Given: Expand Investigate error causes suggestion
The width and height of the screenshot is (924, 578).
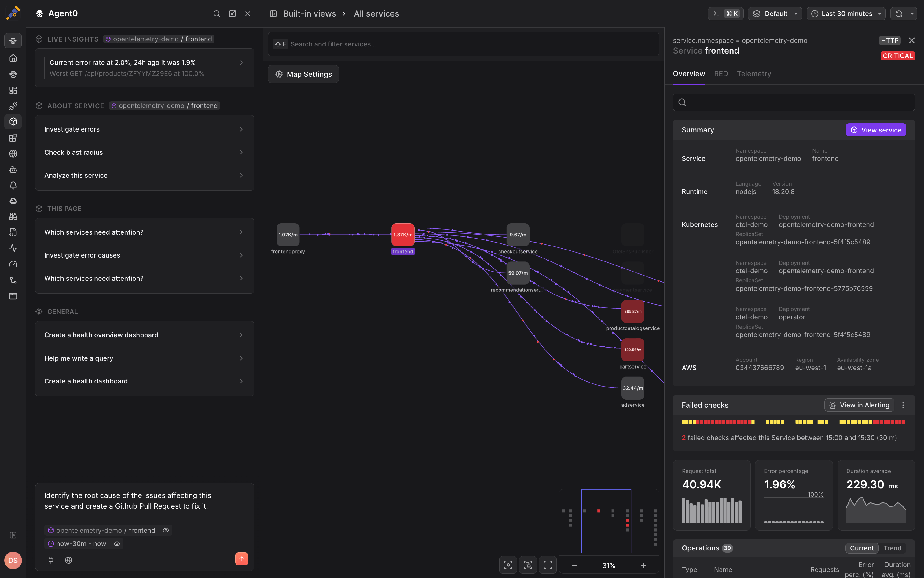Looking at the screenshot, I should coord(145,255).
